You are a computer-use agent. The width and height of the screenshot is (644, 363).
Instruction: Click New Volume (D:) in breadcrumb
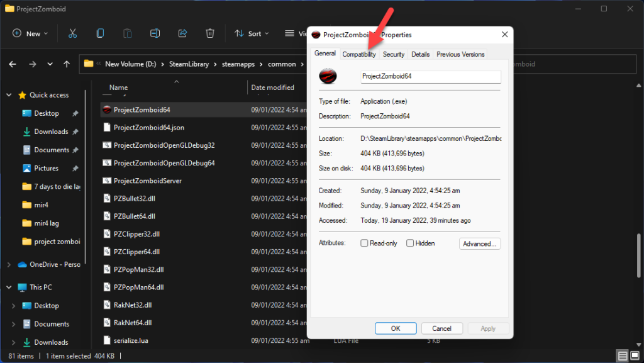pos(131,64)
